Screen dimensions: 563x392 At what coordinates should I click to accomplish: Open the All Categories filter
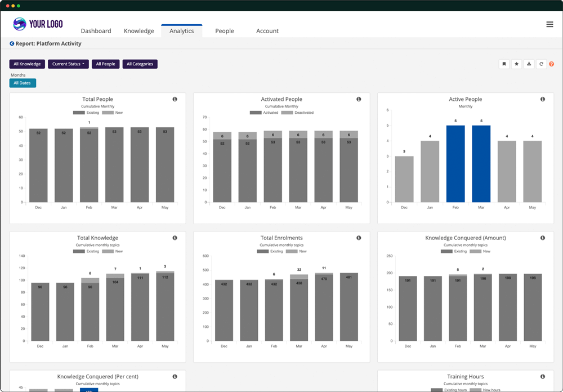pos(140,64)
